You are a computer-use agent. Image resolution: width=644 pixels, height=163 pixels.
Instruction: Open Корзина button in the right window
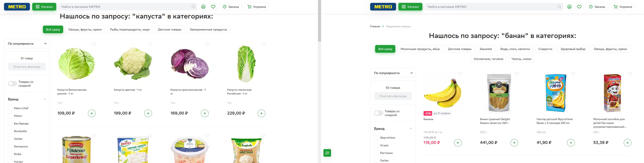[x=623, y=7]
